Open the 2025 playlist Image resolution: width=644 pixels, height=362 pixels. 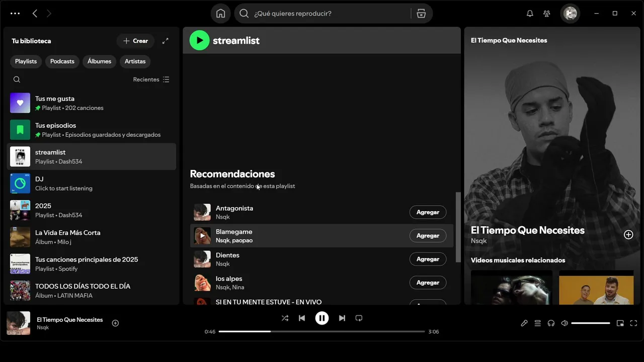(x=92, y=210)
